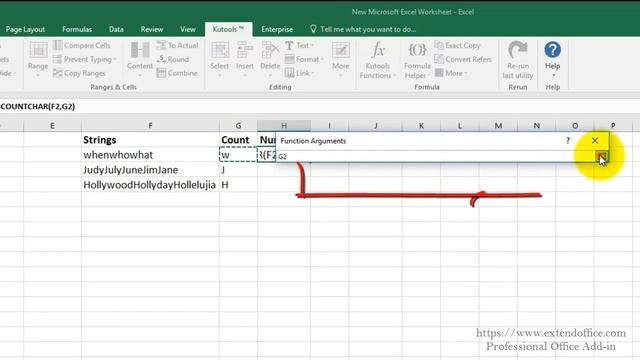This screenshot has height=360, width=640.
Task: Open the Insert tools dropdown
Action: click(x=244, y=59)
